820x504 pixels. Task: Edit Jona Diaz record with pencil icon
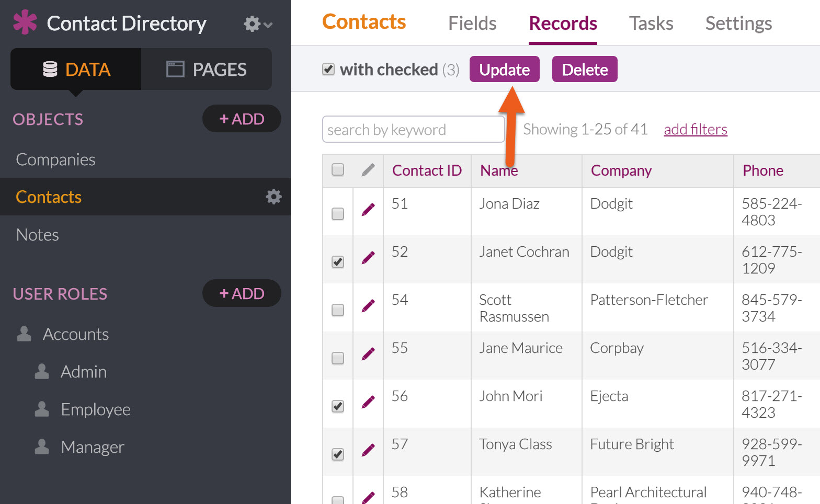[x=368, y=210]
